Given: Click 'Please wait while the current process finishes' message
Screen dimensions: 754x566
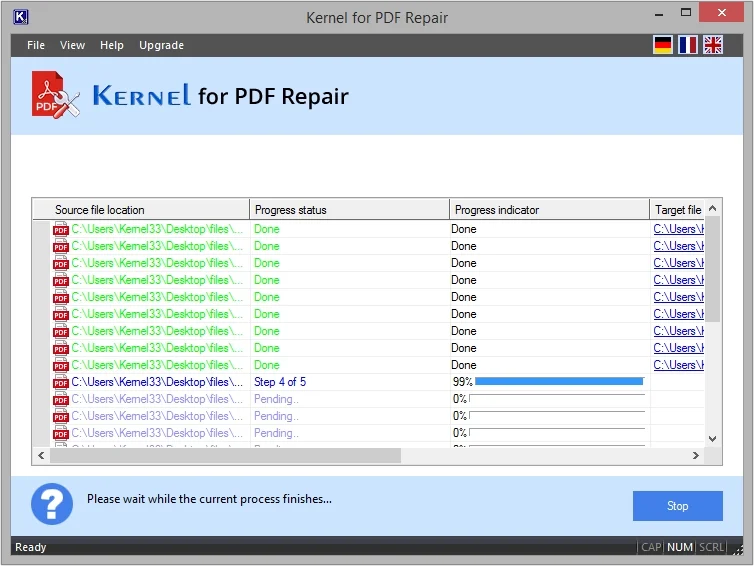Looking at the screenshot, I should coord(209,499).
